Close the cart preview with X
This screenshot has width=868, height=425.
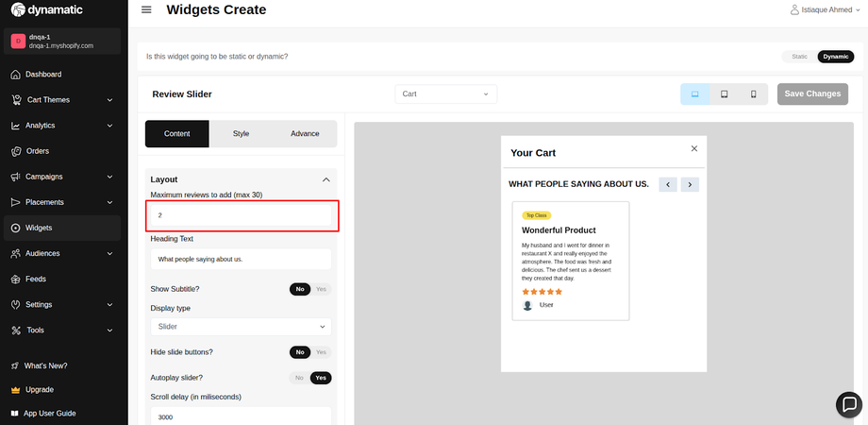pyautogui.click(x=694, y=148)
